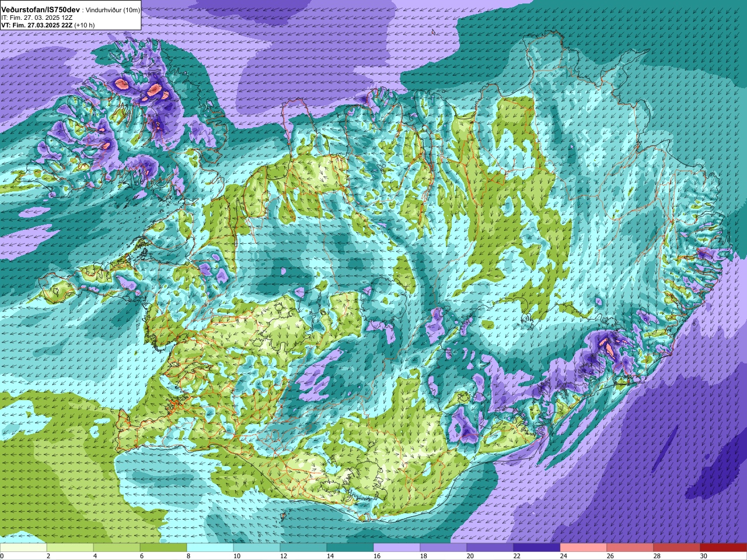Pick the green legend swatch between 6 and 8
Screen dimensions: 747x560
click(163, 548)
